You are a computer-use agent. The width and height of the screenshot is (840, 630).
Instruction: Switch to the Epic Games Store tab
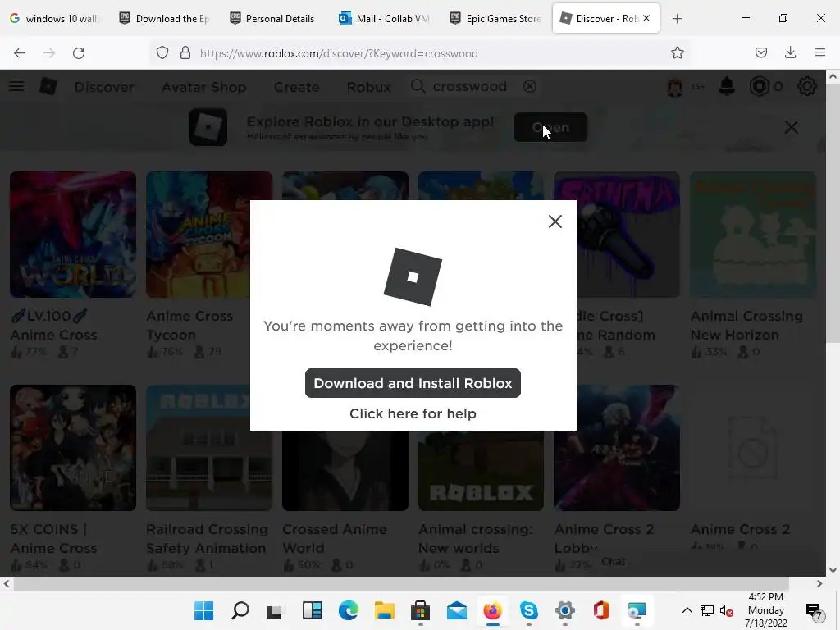tap(495, 18)
